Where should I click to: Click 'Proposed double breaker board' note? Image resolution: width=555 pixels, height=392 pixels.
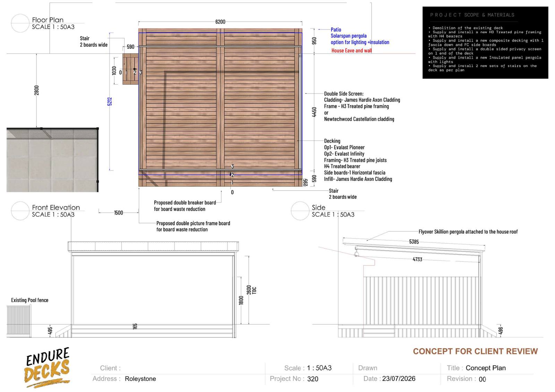(185, 203)
